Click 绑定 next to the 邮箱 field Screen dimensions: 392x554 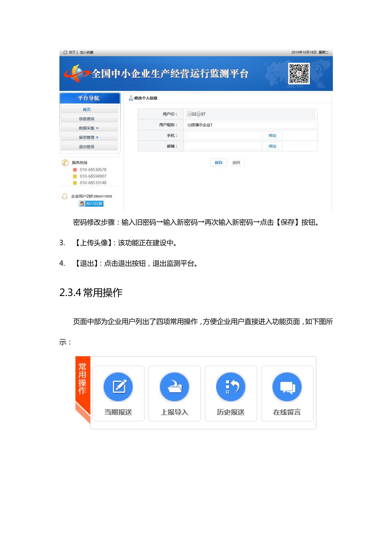pos(272,146)
